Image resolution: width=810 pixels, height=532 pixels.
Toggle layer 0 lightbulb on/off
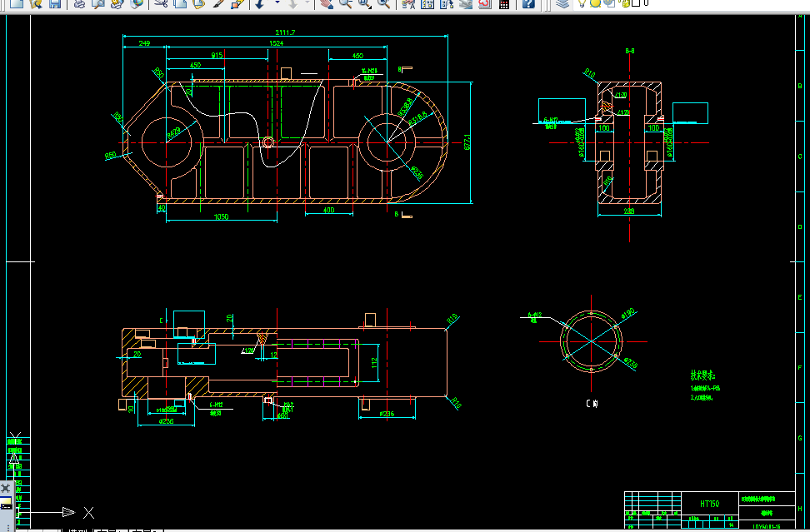pyautogui.click(x=582, y=3)
